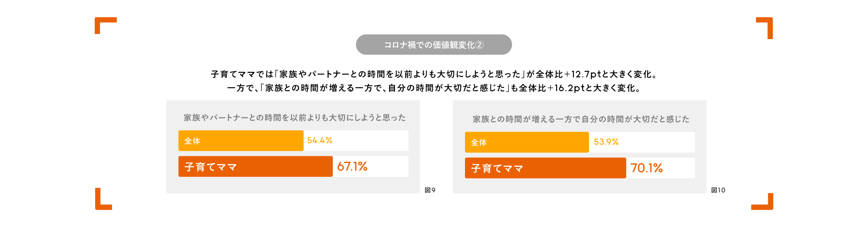Click the 54.4% value label
The height and width of the screenshot is (228, 868).
coord(319,141)
